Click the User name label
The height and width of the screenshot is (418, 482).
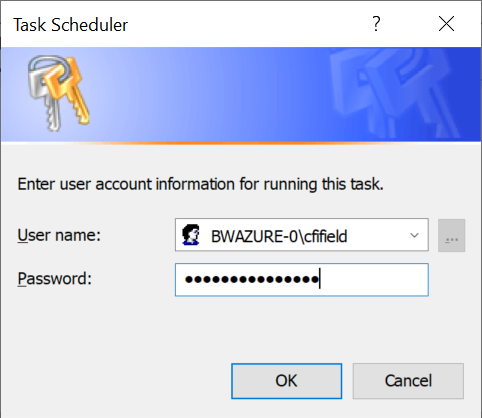(x=59, y=235)
